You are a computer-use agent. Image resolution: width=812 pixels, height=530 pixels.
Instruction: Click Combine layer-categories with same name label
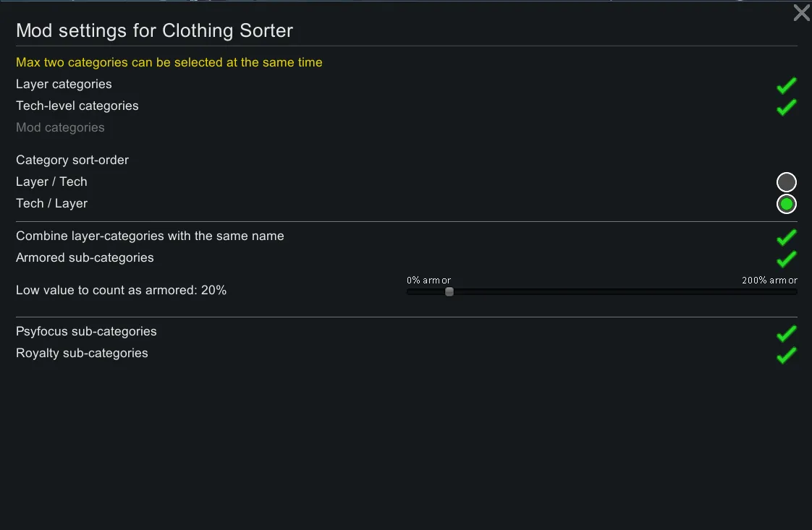(150, 236)
